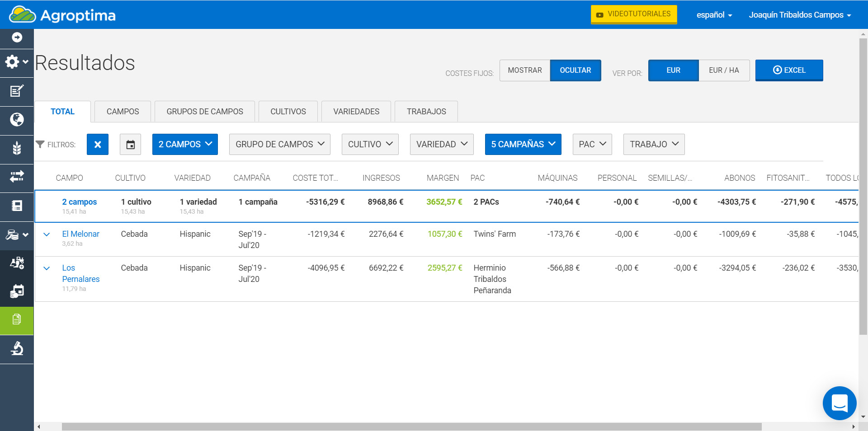Download results with EXCEL button
This screenshot has height=431, width=868.
(x=789, y=70)
